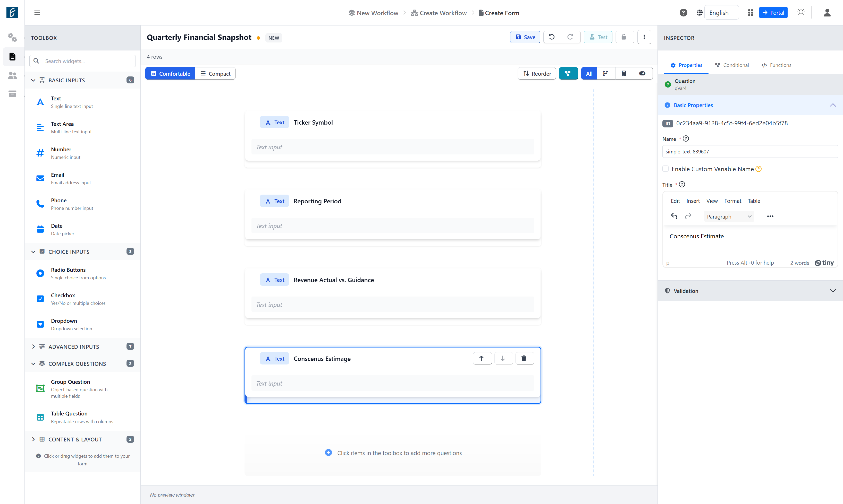The image size is (843, 504).
Task: Enable Custom Variable Name checkbox
Action: point(665,169)
